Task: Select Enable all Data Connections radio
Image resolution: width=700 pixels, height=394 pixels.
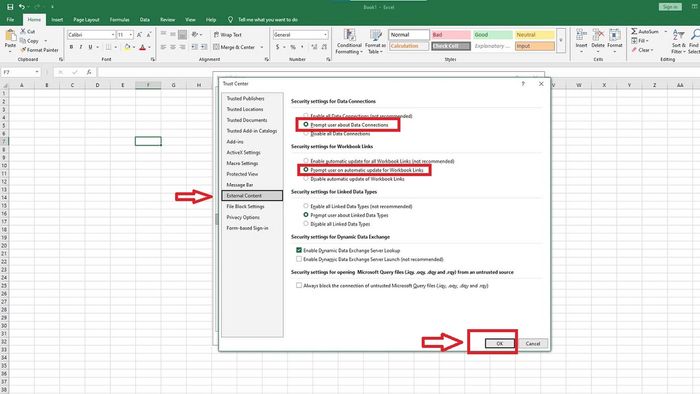Action: coord(306,116)
